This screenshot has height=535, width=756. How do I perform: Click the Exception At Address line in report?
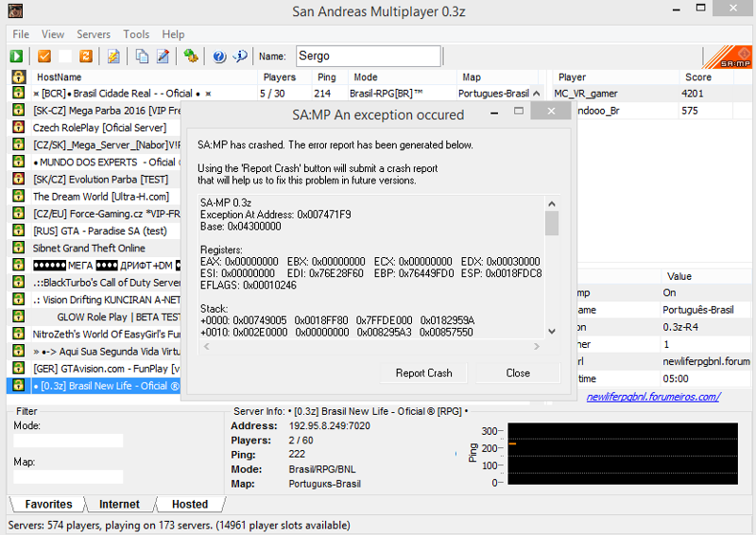pos(275,215)
